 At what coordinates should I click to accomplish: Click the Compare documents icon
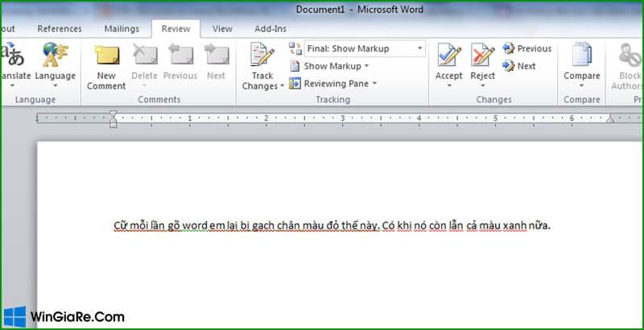581,54
